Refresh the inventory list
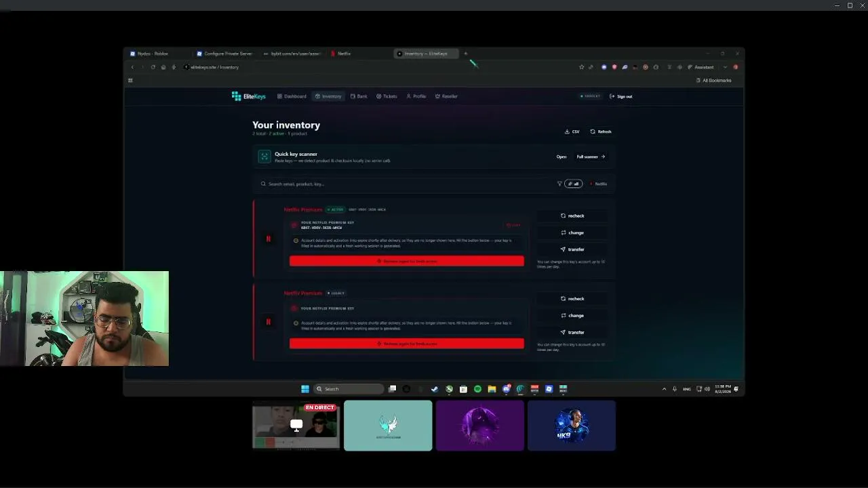Screen dimensions: 868x488 point(601,131)
